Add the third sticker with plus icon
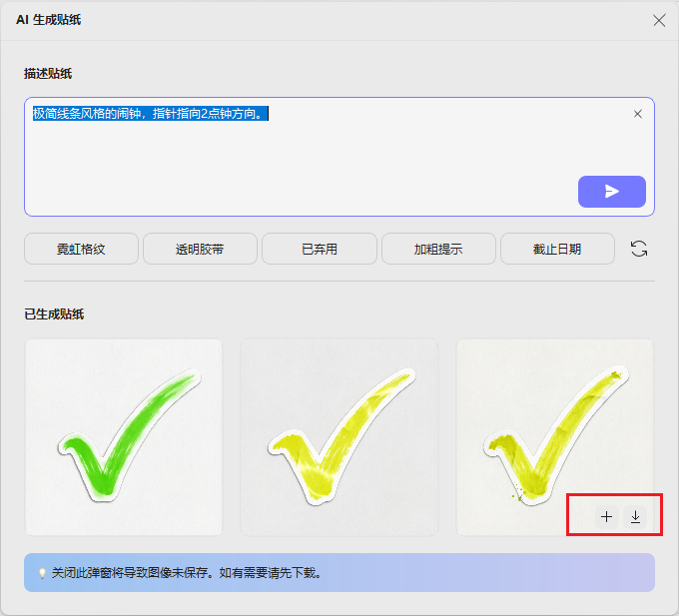This screenshot has width=679, height=616. [x=606, y=516]
